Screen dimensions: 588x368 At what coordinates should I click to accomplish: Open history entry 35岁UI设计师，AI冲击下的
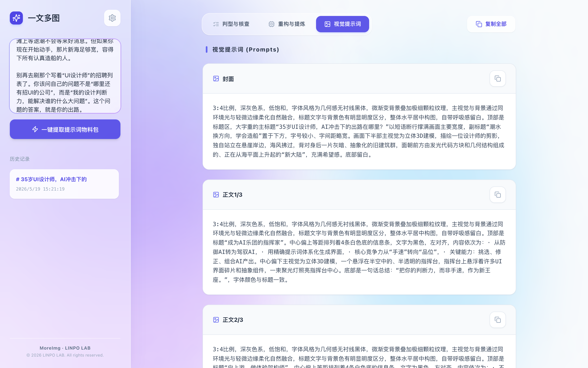coord(64,184)
